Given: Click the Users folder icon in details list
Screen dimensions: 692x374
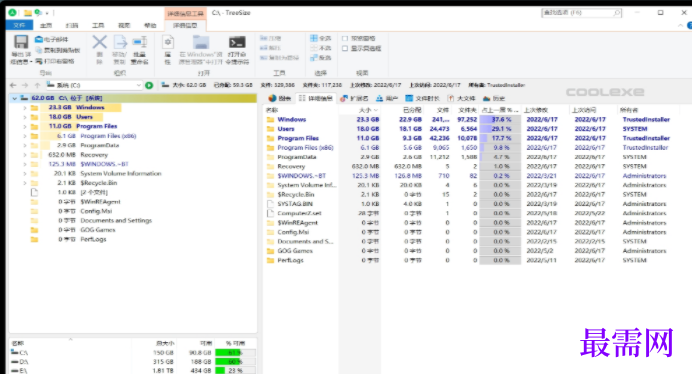Looking at the screenshot, I should tap(271, 129).
